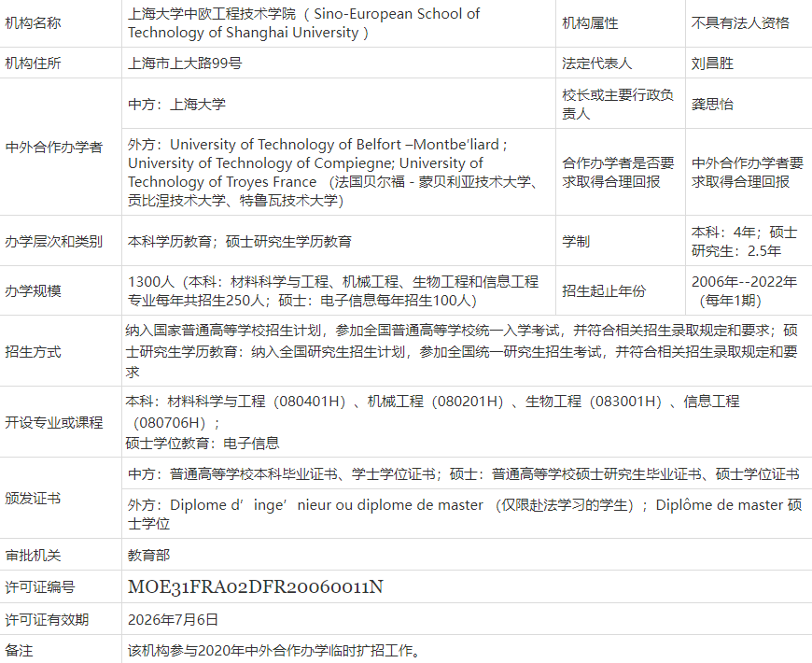This screenshot has width=812, height=663.
Task: Select the 办学层次和类别 label
Action: [54, 241]
